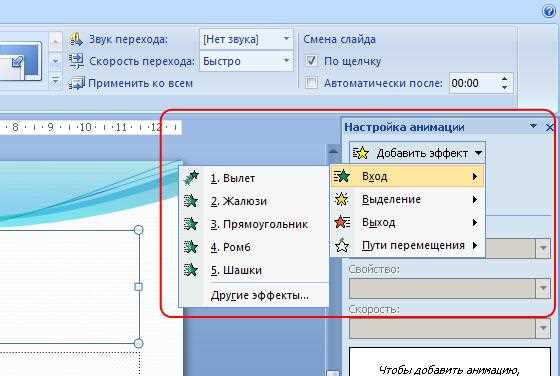Click the outline star icon for Пути перемещения
The width and height of the screenshot is (560, 376).
click(x=342, y=245)
